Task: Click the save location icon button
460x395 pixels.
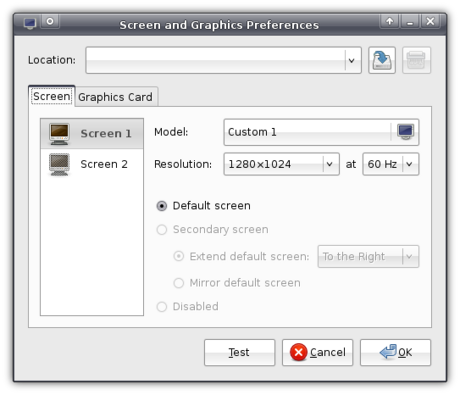Action: pos(382,60)
